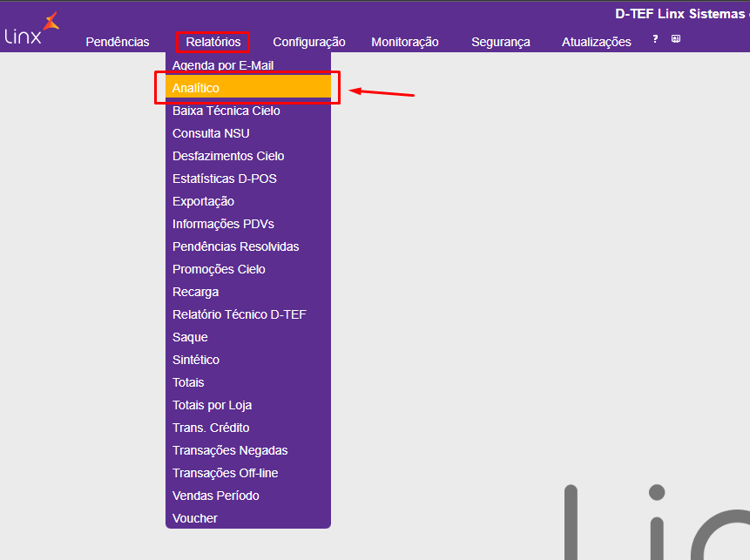The width and height of the screenshot is (750, 560).
Task: Click the Linx logo in the header
Action: coord(31,29)
